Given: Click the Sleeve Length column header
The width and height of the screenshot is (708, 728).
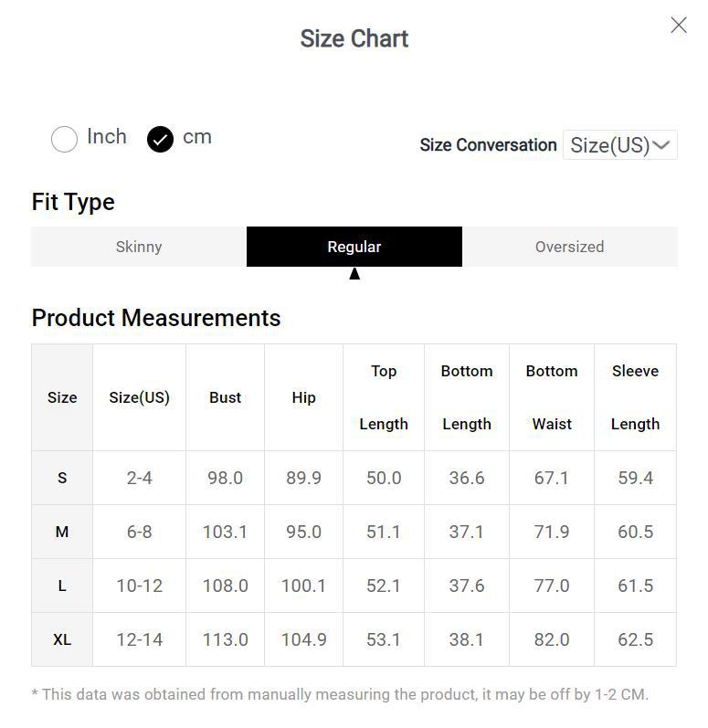Looking at the screenshot, I should (x=635, y=397).
